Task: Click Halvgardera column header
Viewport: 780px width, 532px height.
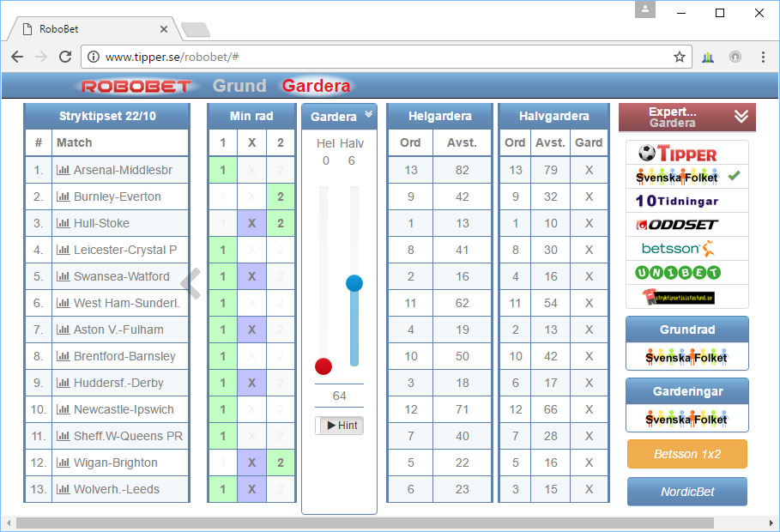Action: 553,117
